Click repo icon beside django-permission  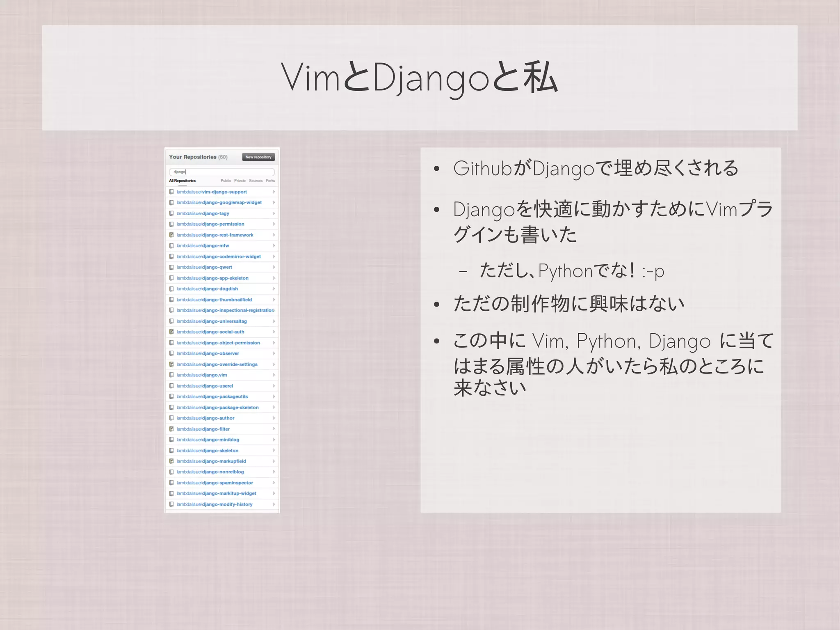171,224
